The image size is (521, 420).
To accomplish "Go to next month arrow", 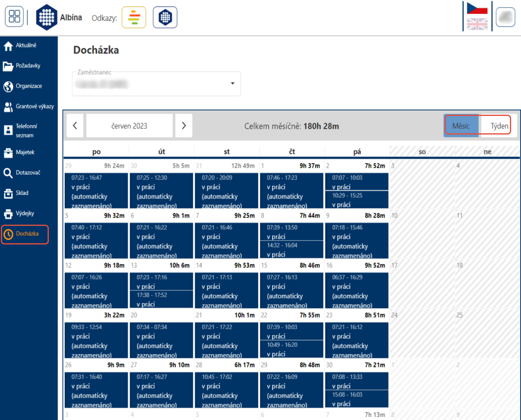I will tap(184, 126).
